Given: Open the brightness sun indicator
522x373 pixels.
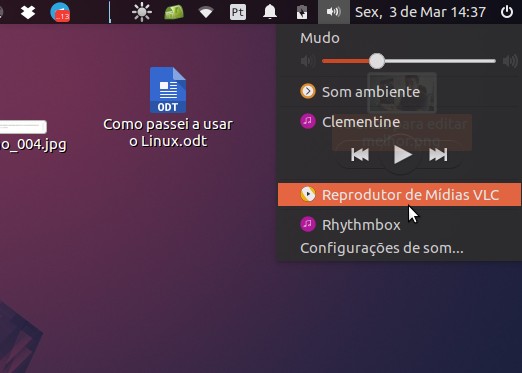Looking at the screenshot, I should tap(142, 12).
